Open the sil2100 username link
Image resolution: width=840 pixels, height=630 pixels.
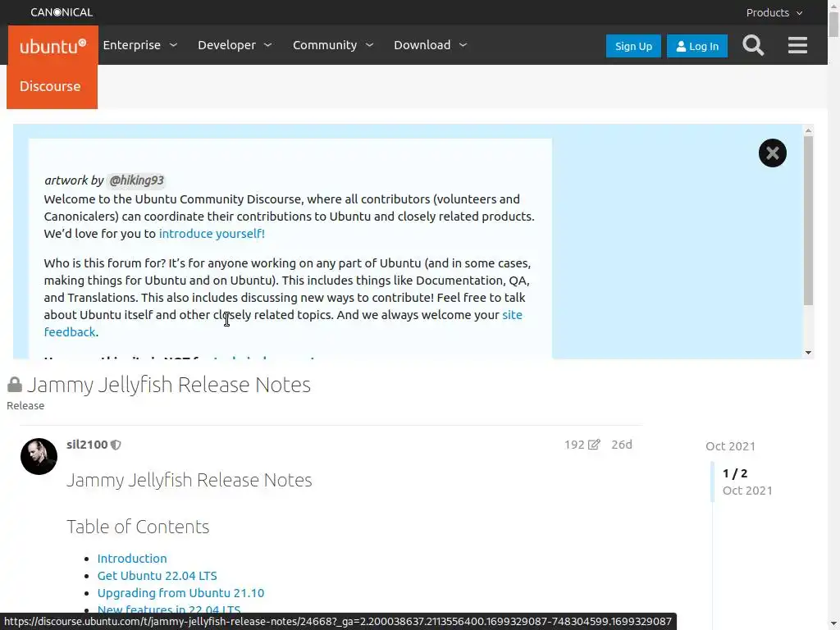(x=87, y=445)
